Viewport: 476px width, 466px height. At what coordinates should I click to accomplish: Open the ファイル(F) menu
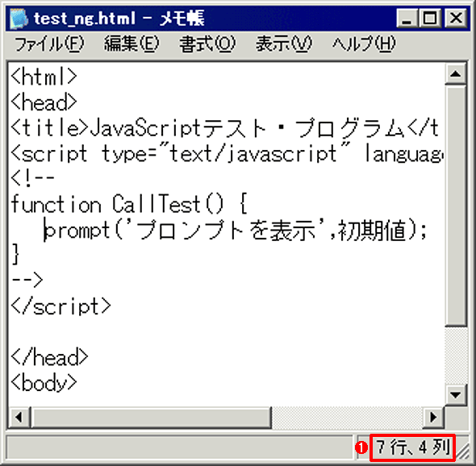tap(49, 44)
